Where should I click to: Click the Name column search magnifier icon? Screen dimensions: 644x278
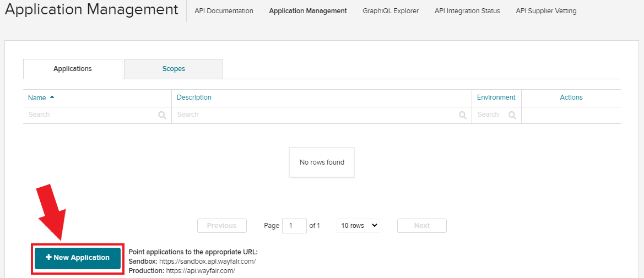click(x=162, y=116)
